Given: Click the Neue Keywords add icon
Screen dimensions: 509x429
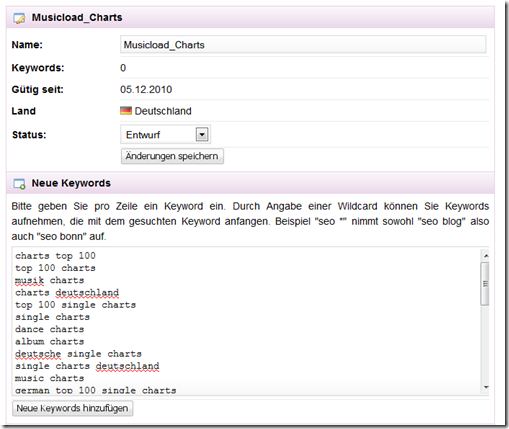Looking at the screenshot, I should (x=19, y=184).
